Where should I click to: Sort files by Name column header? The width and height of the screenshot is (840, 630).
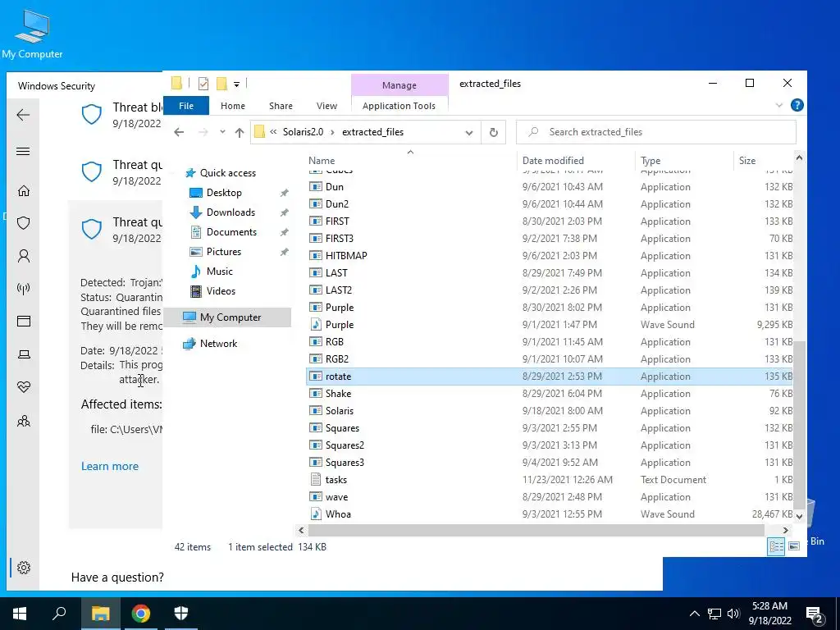click(322, 161)
